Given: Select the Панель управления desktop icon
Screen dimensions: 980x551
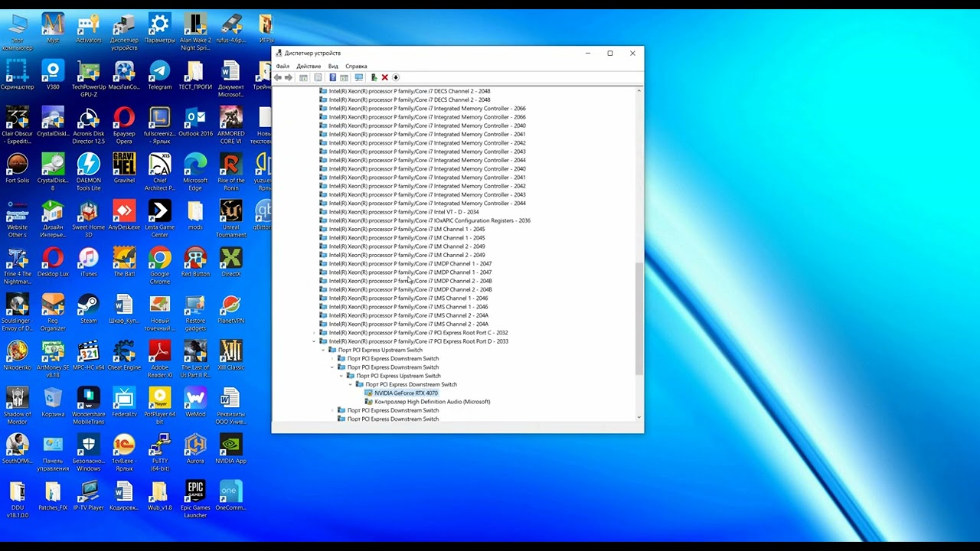Looking at the screenshot, I should click(53, 452).
